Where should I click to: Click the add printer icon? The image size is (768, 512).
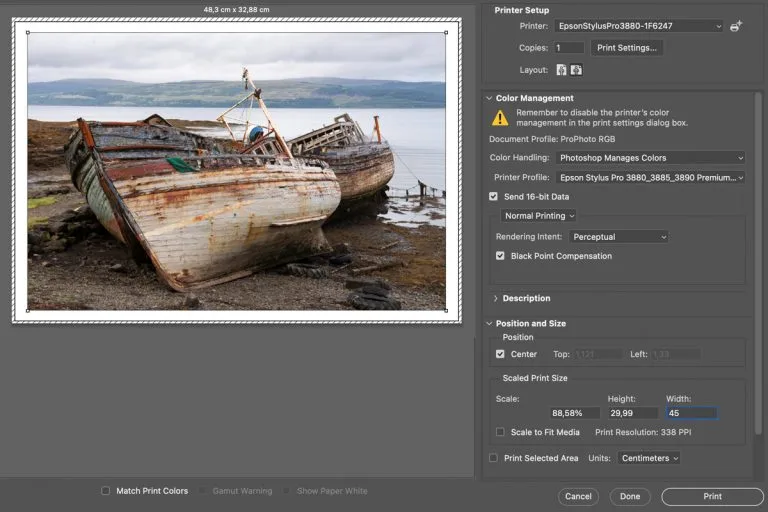737,26
